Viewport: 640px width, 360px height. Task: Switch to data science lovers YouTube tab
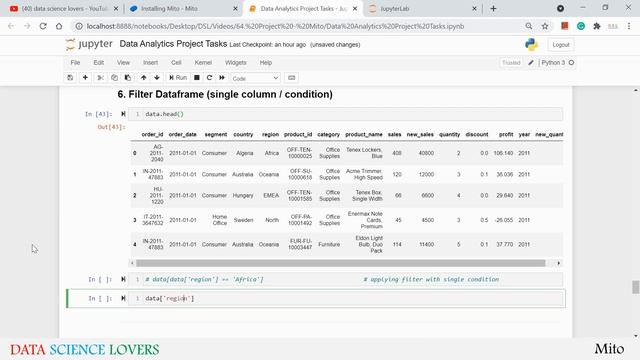64,8
